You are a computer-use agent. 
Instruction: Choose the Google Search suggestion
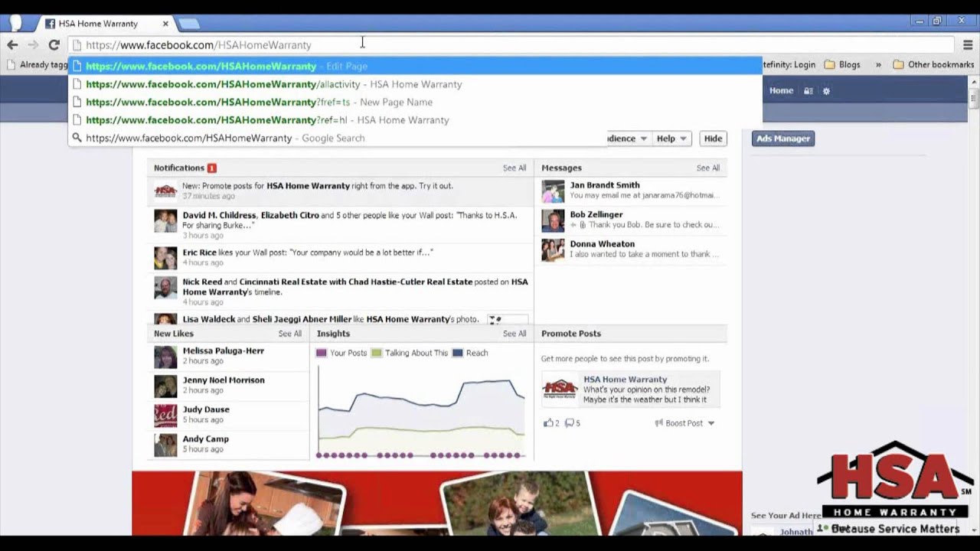338,138
